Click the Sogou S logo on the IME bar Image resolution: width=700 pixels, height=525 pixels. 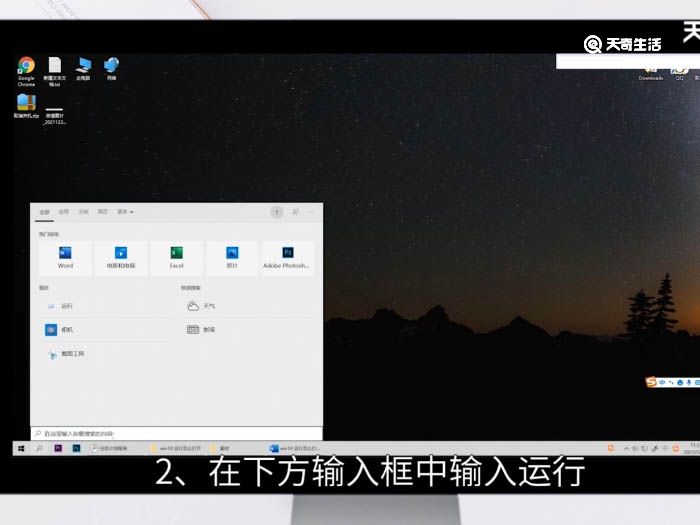click(x=651, y=382)
